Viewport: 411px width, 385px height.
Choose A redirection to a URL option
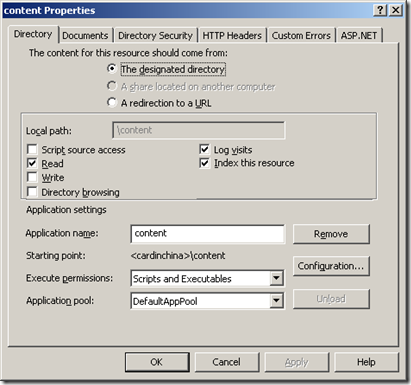pos(112,102)
